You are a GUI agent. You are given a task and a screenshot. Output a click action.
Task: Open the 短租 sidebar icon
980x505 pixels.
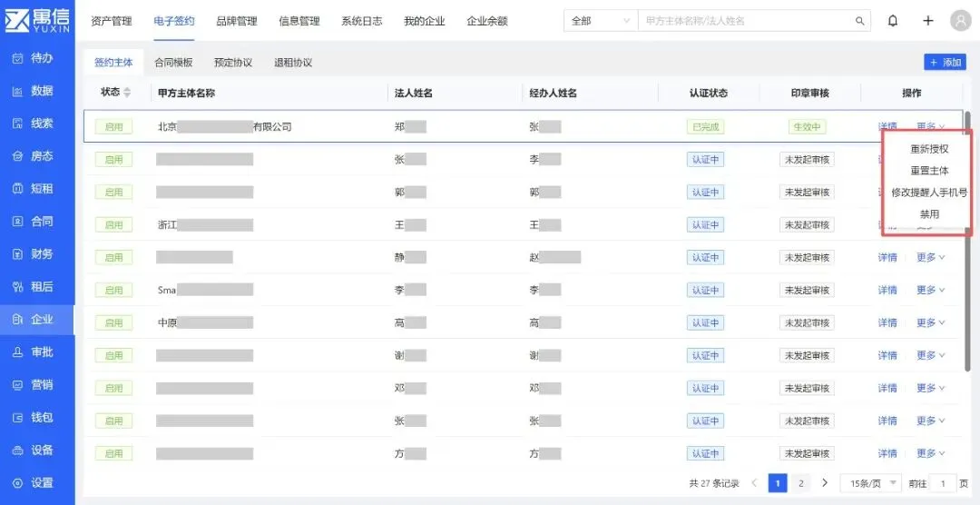(x=18, y=188)
